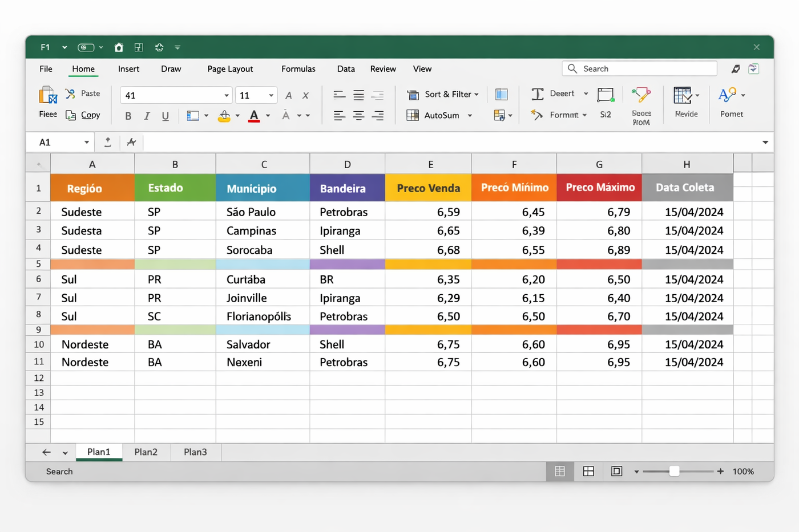This screenshot has height=532, width=799.
Task: Click the fill color paint bucket icon
Action: pos(224,116)
